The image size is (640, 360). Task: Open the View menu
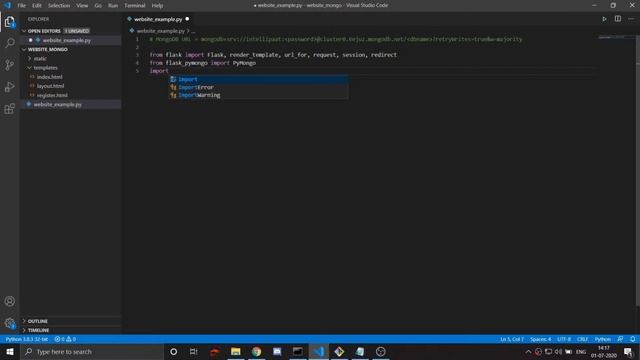(82, 5)
